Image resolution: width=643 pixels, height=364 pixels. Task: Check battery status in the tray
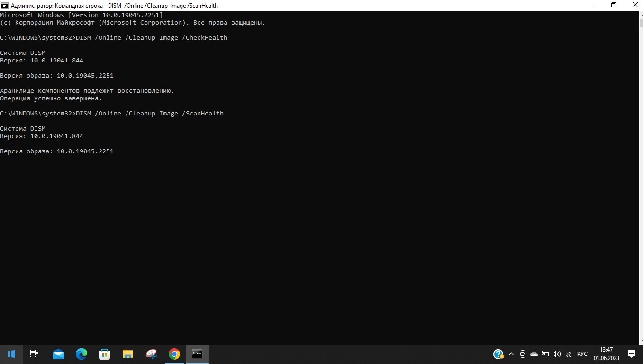(545, 354)
